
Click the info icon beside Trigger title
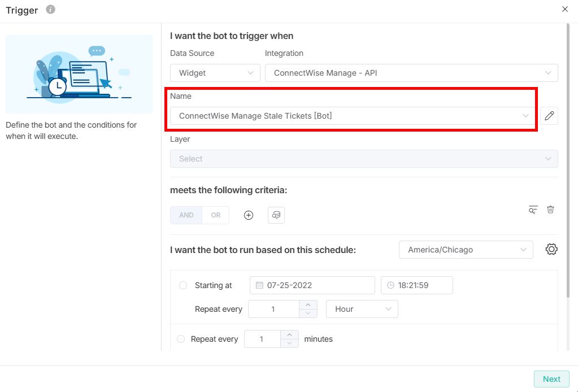tap(50, 10)
